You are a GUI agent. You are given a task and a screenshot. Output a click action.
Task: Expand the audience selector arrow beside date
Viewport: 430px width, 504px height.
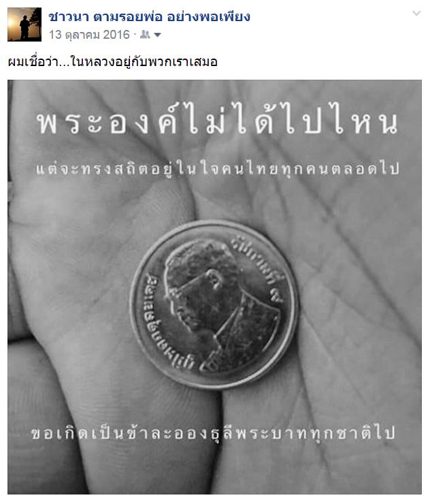point(157,35)
